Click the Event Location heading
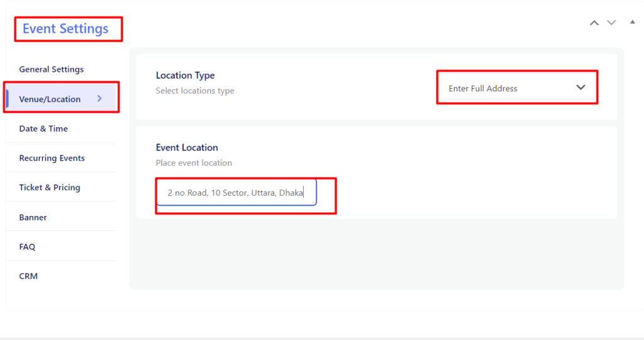 coord(187,147)
